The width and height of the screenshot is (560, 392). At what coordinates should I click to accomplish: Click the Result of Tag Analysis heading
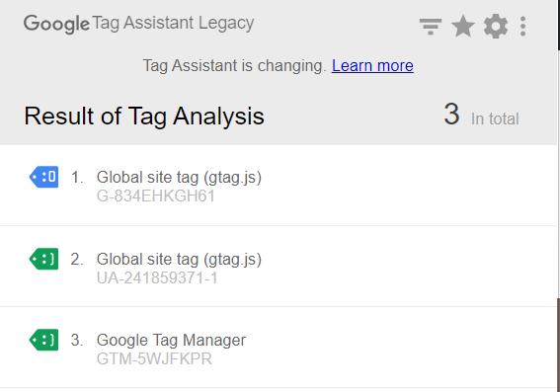[144, 117]
